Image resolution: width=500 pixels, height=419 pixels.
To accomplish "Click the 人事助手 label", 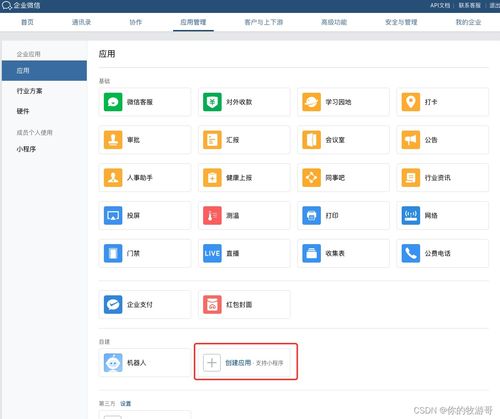I will pos(140,178).
